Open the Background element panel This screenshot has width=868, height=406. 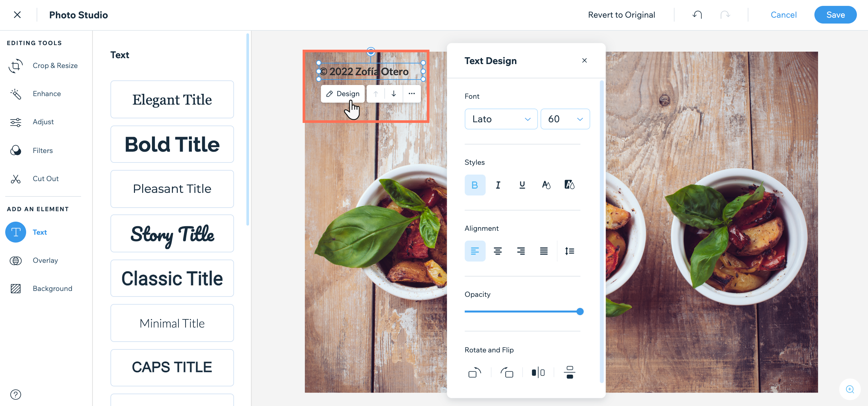pyautogui.click(x=52, y=289)
